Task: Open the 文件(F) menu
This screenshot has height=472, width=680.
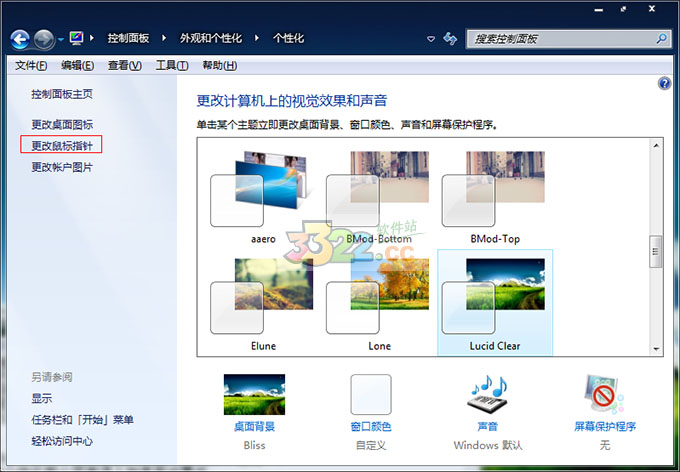Action: 31,66
